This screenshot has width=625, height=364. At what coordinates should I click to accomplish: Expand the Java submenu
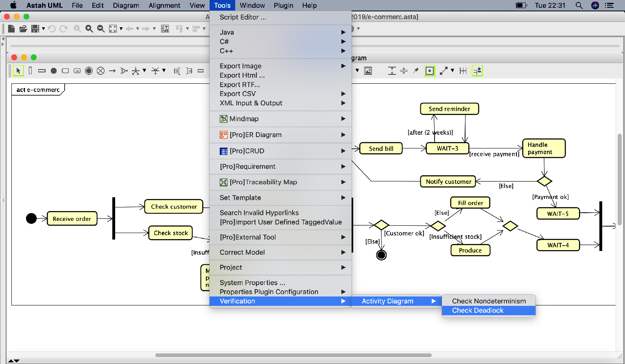click(280, 32)
